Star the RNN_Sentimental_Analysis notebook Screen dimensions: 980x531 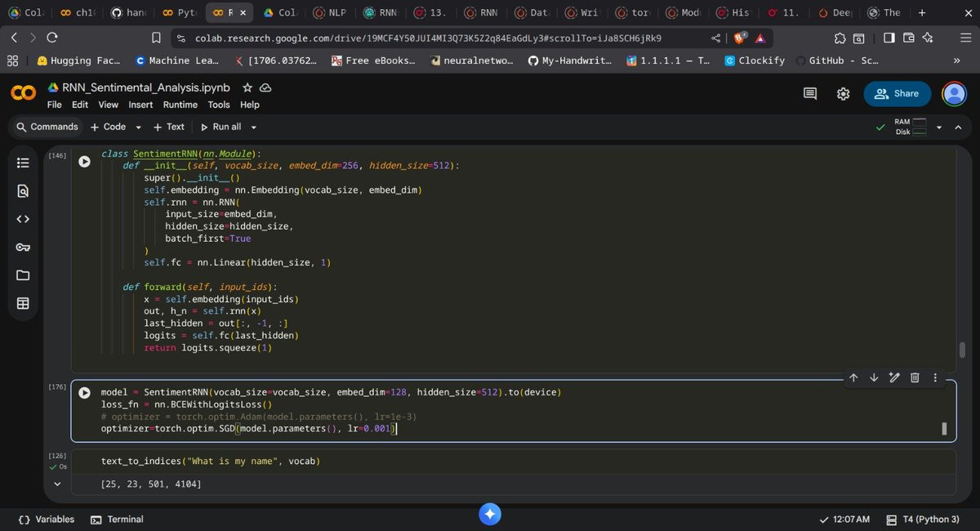[247, 87]
